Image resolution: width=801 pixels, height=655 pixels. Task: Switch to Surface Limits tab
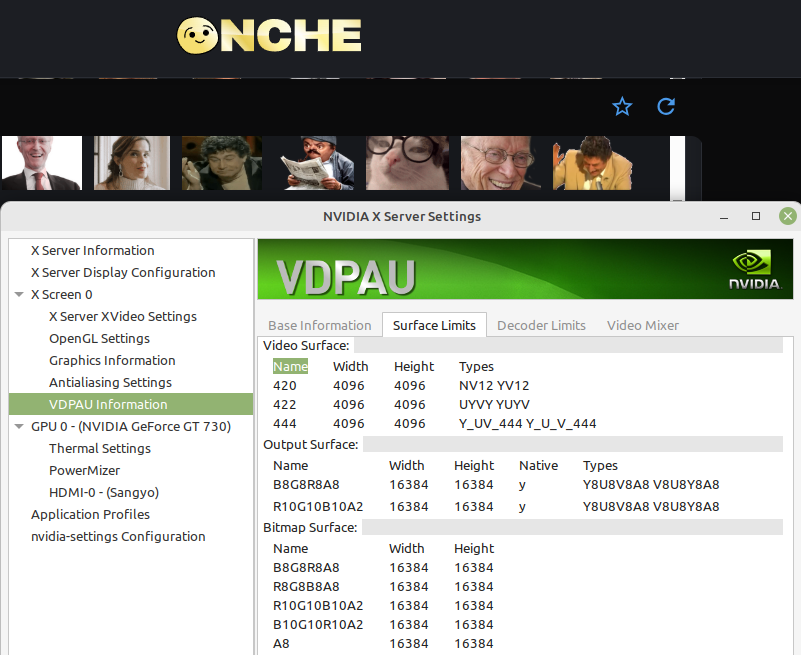coord(434,325)
